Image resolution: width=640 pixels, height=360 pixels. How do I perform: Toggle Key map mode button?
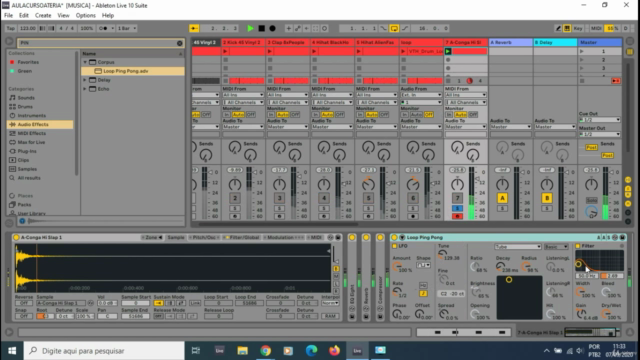(578, 28)
